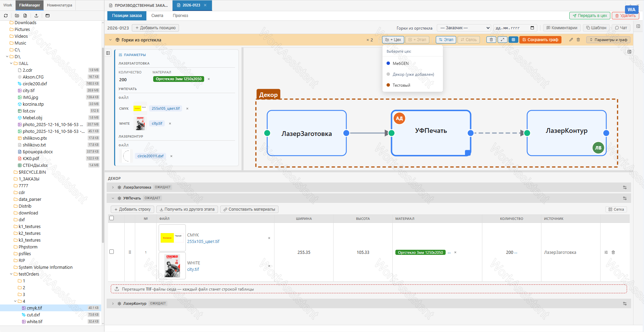
Task: Toggle the graph grid view icon
Action: 513,40
